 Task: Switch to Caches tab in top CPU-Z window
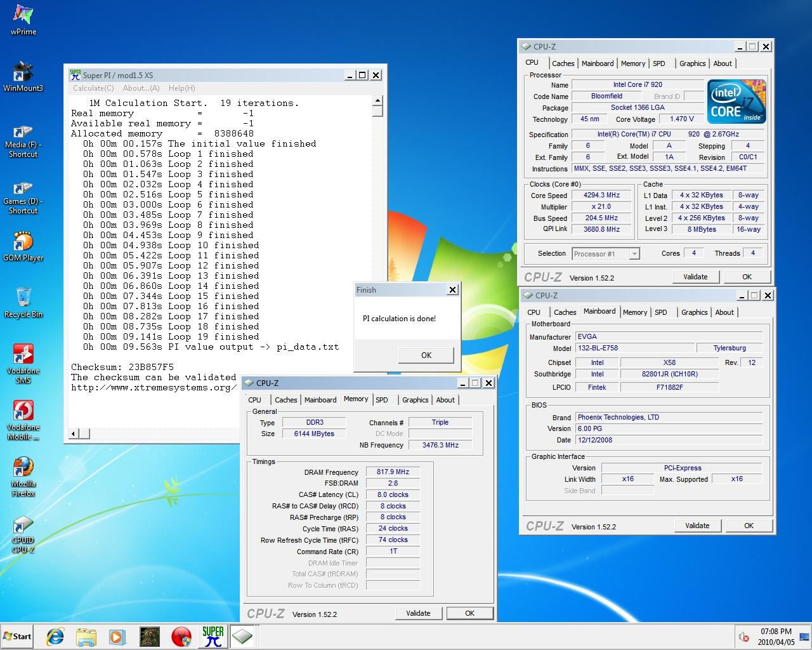click(x=563, y=63)
